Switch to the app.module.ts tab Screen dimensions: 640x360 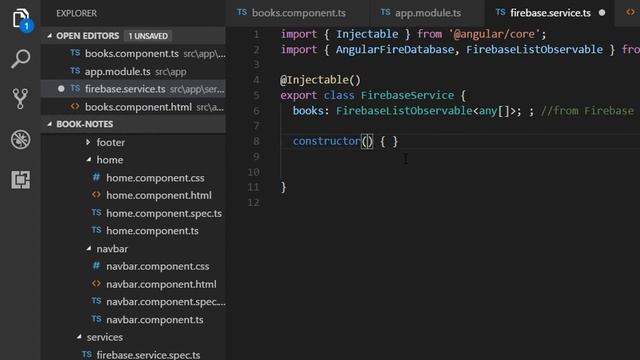coord(427,13)
